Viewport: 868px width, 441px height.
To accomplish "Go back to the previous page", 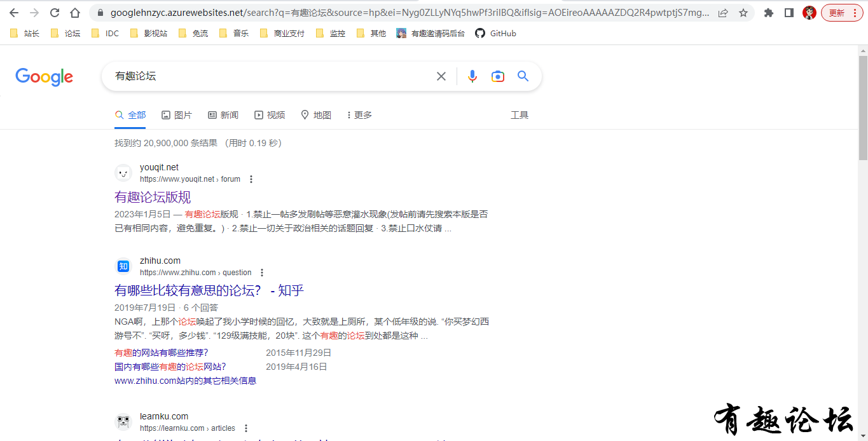I will tap(14, 13).
